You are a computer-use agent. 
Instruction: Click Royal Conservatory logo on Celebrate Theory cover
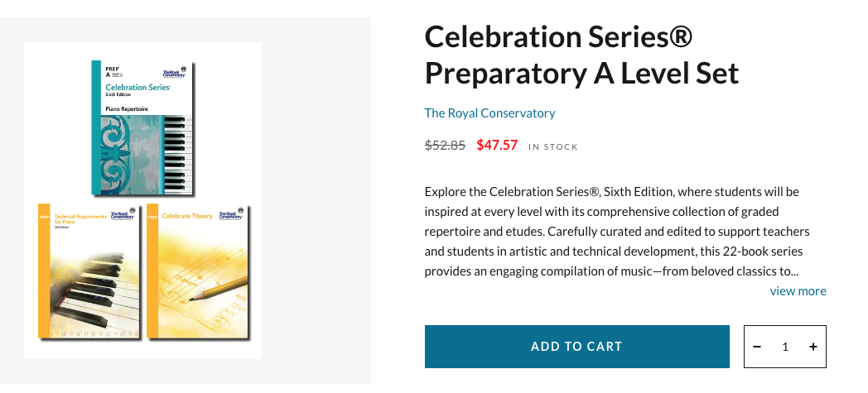(231, 214)
